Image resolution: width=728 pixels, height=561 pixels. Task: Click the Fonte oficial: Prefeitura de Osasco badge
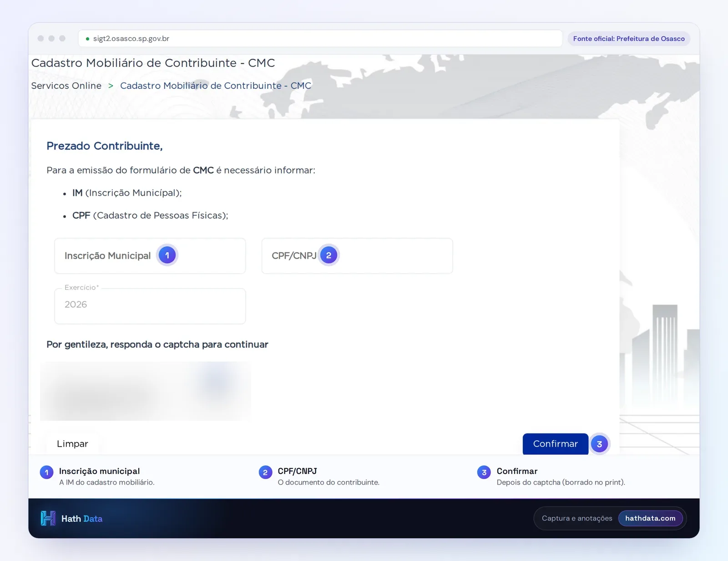point(629,39)
